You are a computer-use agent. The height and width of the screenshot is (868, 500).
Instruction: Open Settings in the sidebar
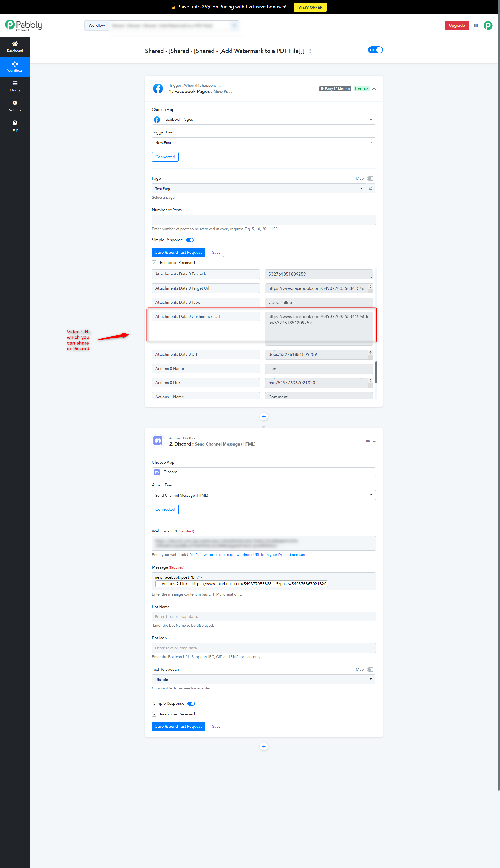click(x=15, y=106)
